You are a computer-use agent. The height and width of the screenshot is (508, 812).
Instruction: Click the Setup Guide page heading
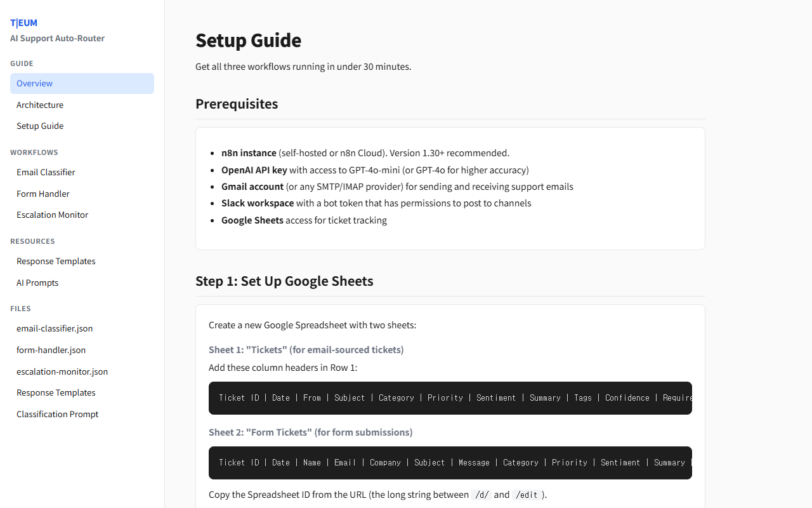[x=248, y=40]
